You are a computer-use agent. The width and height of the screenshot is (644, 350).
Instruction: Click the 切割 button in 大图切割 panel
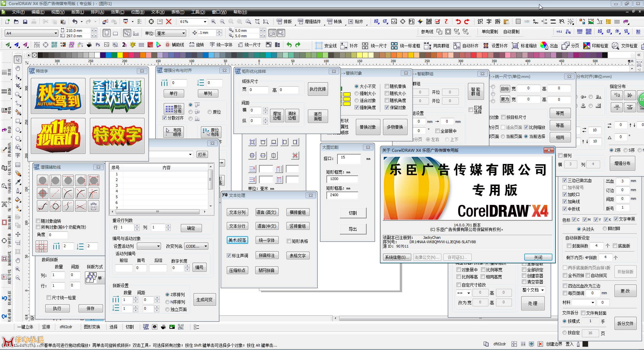click(353, 213)
